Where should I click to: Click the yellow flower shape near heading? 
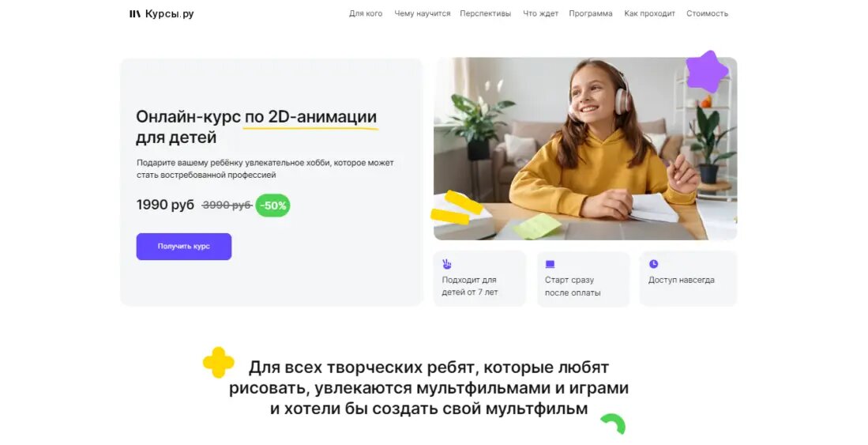218,363
